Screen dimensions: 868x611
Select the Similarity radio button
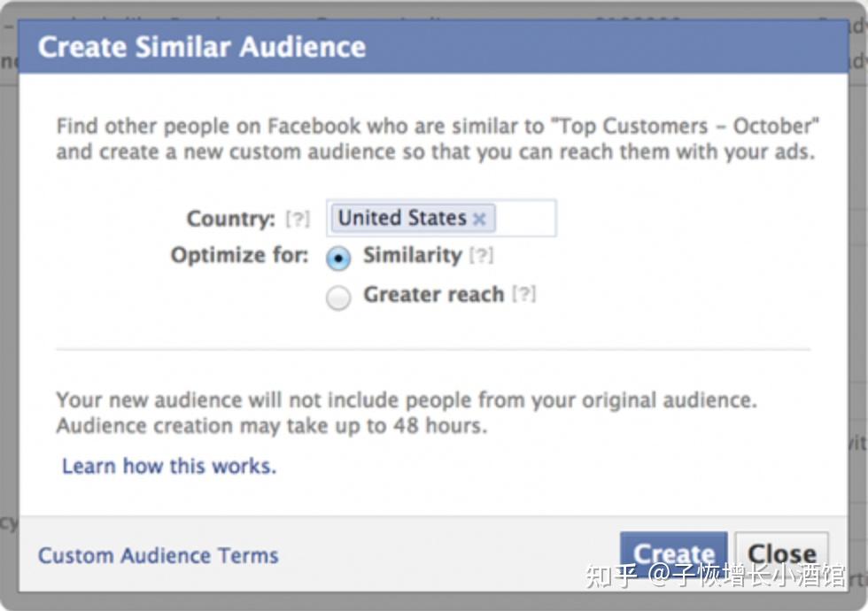pyautogui.click(x=338, y=259)
